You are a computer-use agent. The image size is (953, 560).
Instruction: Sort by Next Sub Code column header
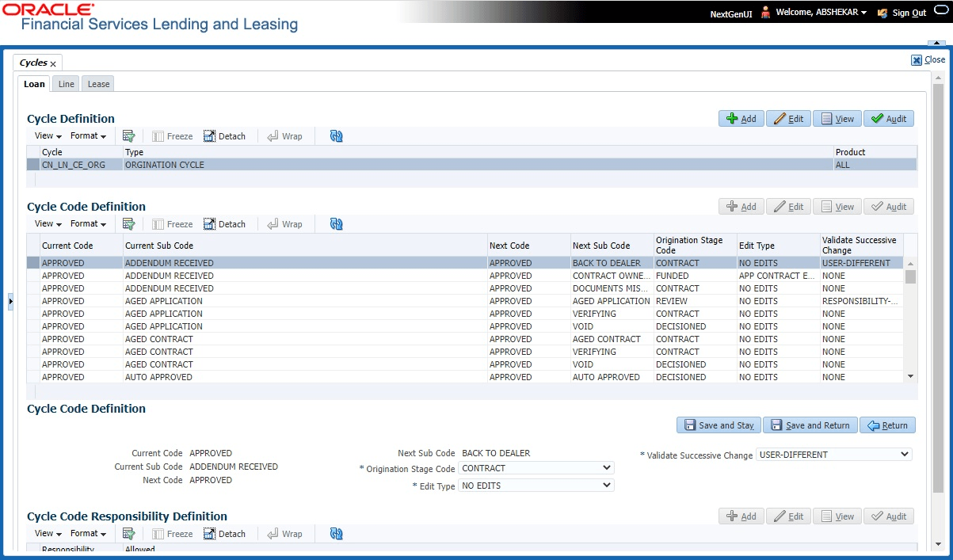[x=612, y=246]
